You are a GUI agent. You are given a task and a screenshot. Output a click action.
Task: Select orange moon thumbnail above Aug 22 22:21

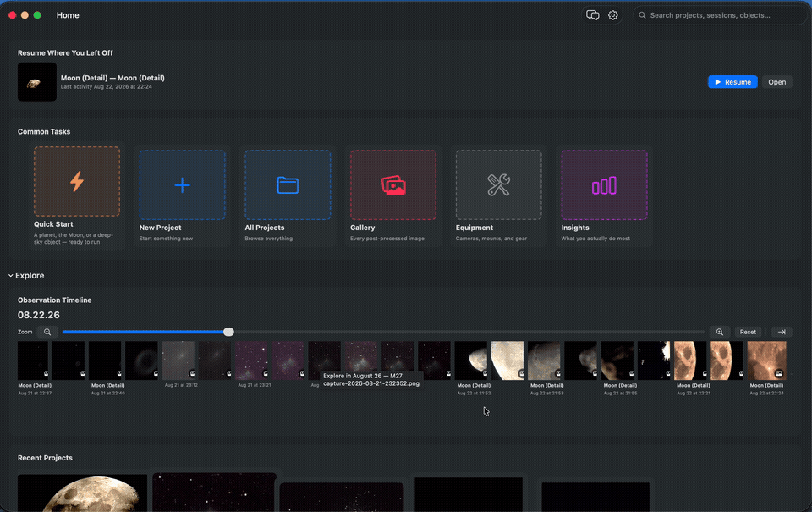[690, 361]
